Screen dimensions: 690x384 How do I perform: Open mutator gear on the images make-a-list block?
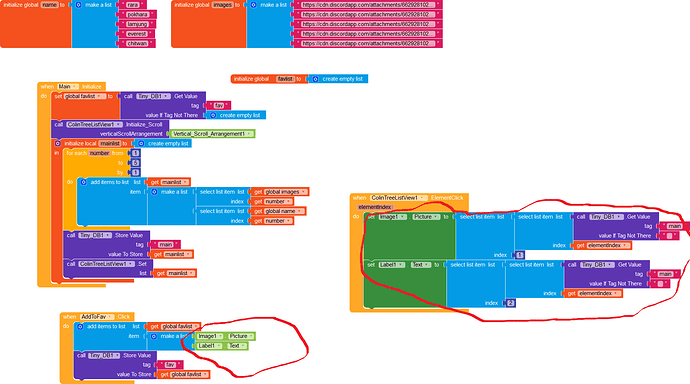(253, 5)
